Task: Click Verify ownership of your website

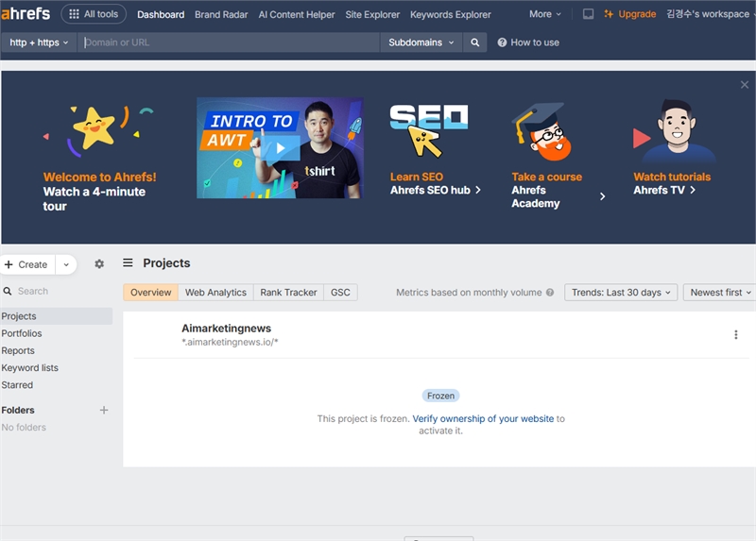Action: point(483,418)
